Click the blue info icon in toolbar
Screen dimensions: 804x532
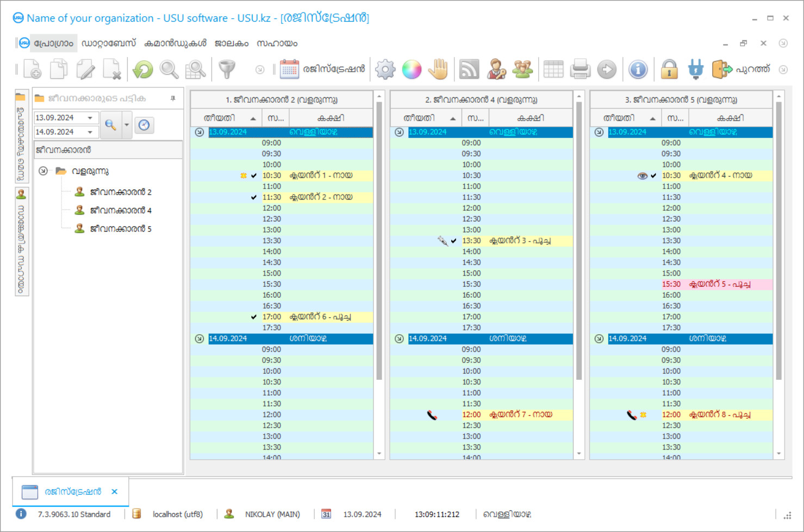coord(638,70)
